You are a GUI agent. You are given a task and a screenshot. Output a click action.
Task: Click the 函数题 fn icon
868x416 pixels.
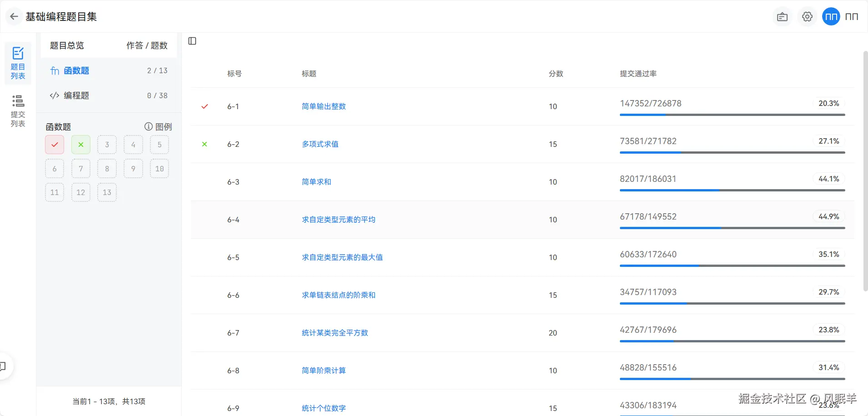click(x=55, y=70)
